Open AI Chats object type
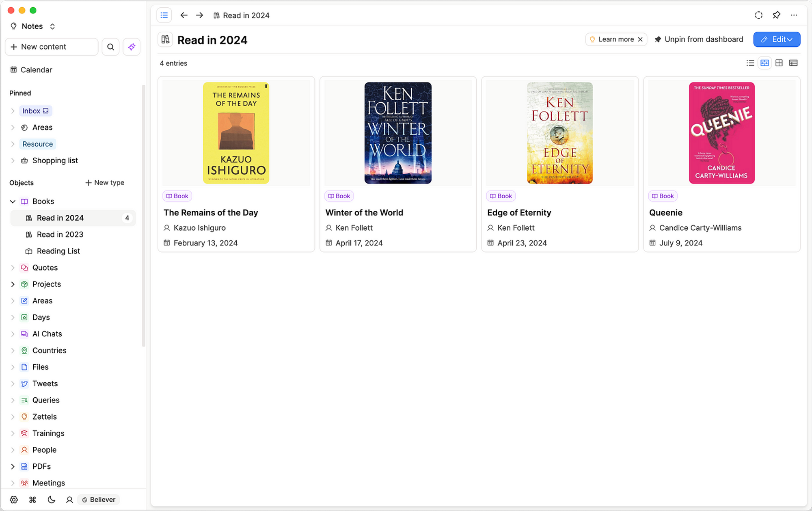Viewport: 812px width, 511px height. click(x=47, y=334)
